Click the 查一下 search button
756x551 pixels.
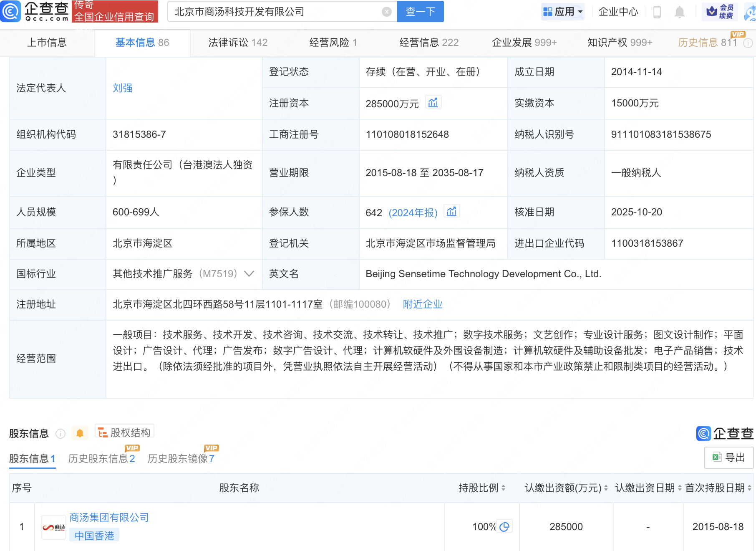(x=420, y=12)
